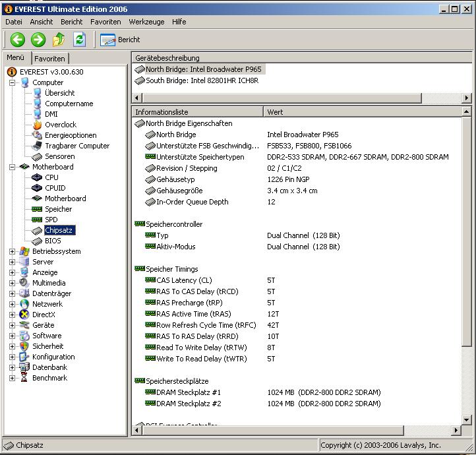Click info list horizontal scroll left arrow
Screen dimensions: 476x455
[x=137, y=430]
